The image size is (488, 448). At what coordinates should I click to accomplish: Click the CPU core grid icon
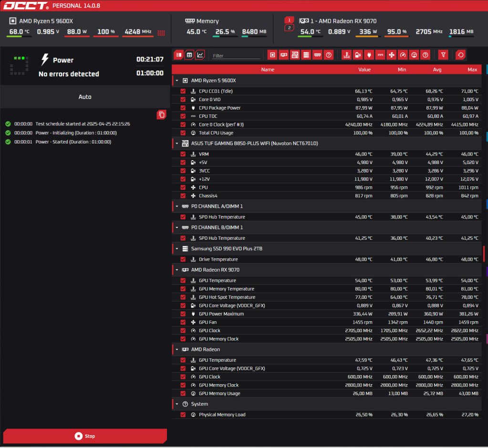pos(161,32)
